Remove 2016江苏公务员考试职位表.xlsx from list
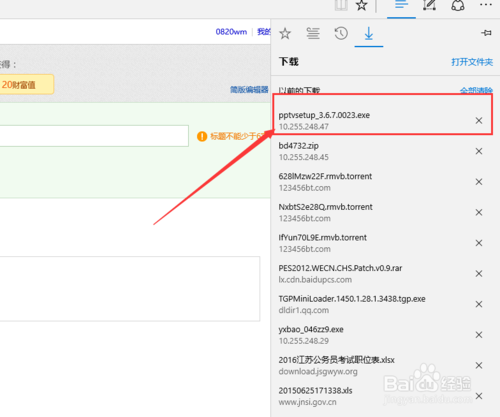500x417 pixels. point(479,366)
